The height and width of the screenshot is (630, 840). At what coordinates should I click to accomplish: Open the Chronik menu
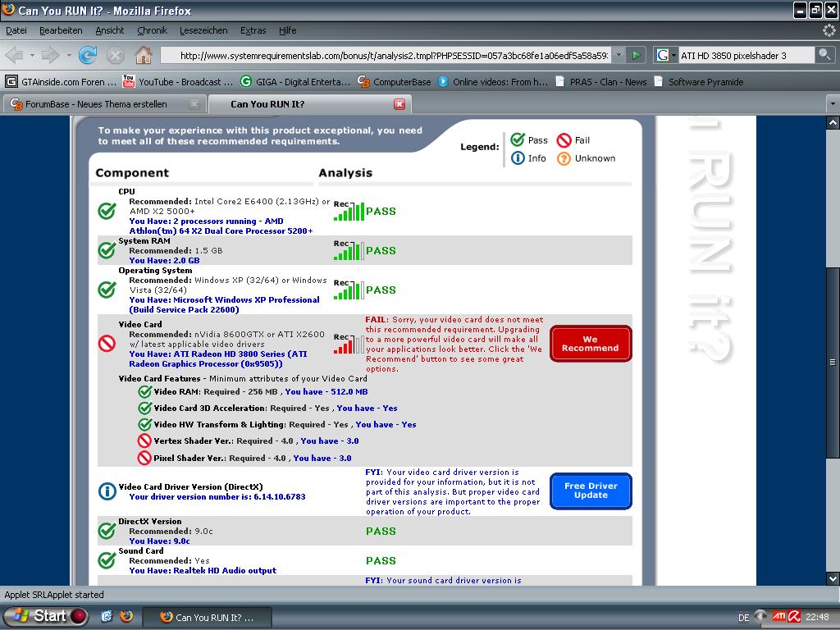pos(152,30)
